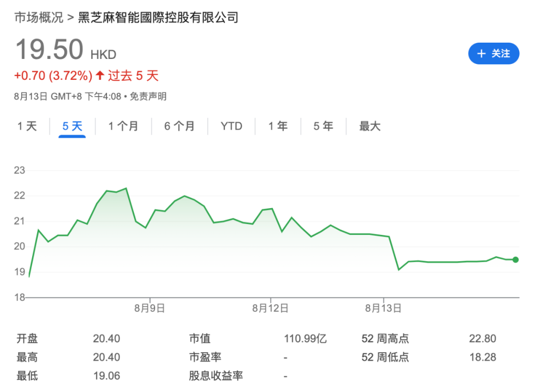Click the HKD currency label
This screenshot has height=392, width=535.
104,55
